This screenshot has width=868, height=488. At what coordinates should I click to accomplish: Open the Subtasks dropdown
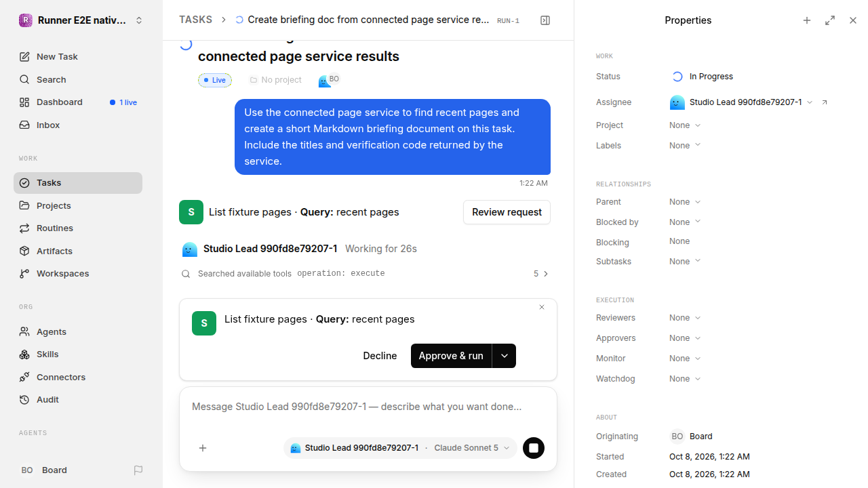coord(685,262)
